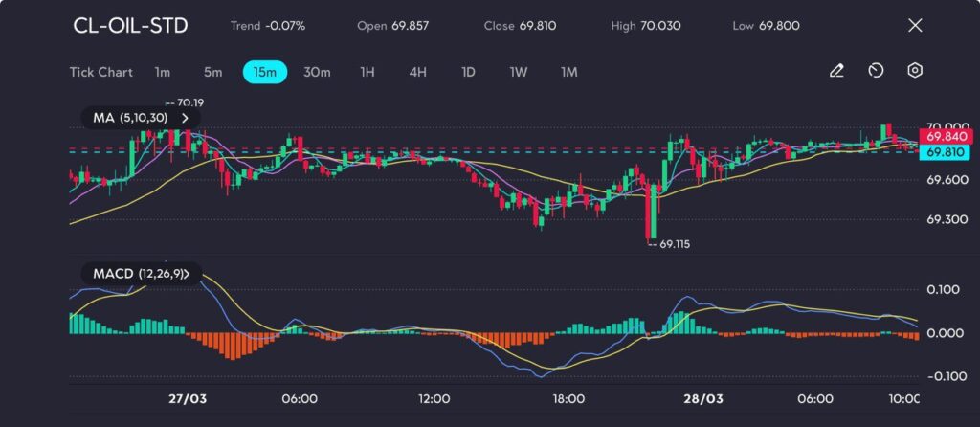Switch to 1M monthly interval

568,72
